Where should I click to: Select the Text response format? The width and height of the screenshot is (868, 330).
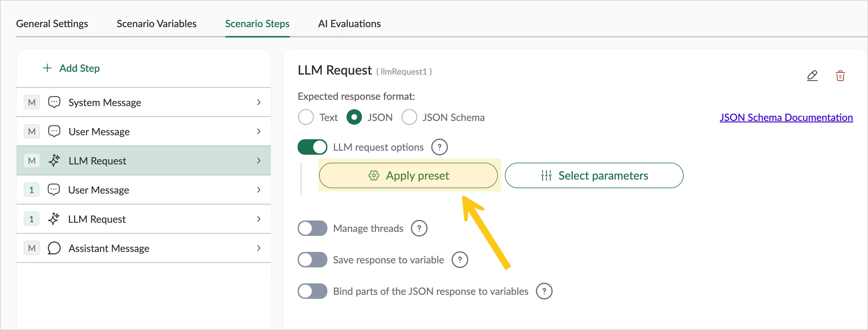pyautogui.click(x=306, y=117)
